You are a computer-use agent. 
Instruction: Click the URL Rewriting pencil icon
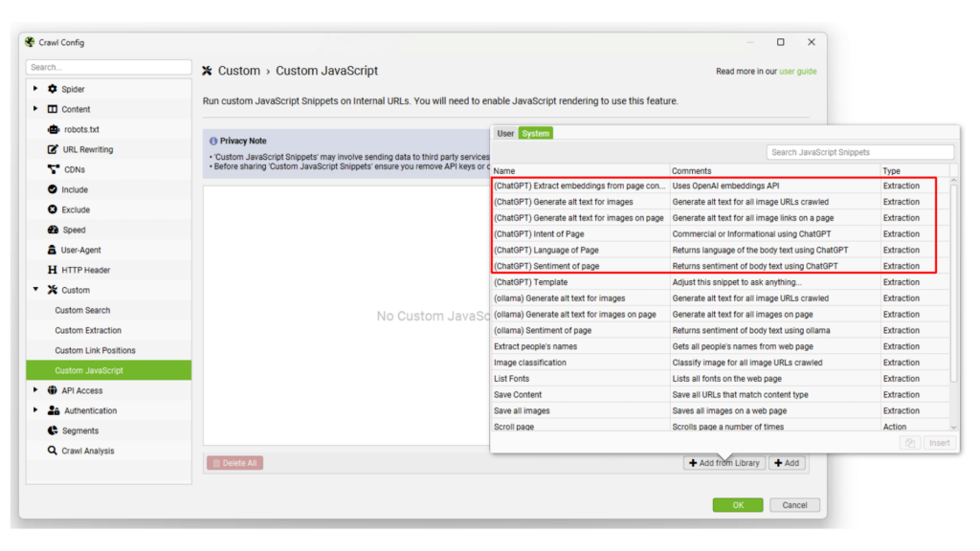pyautogui.click(x=54, y=149)
